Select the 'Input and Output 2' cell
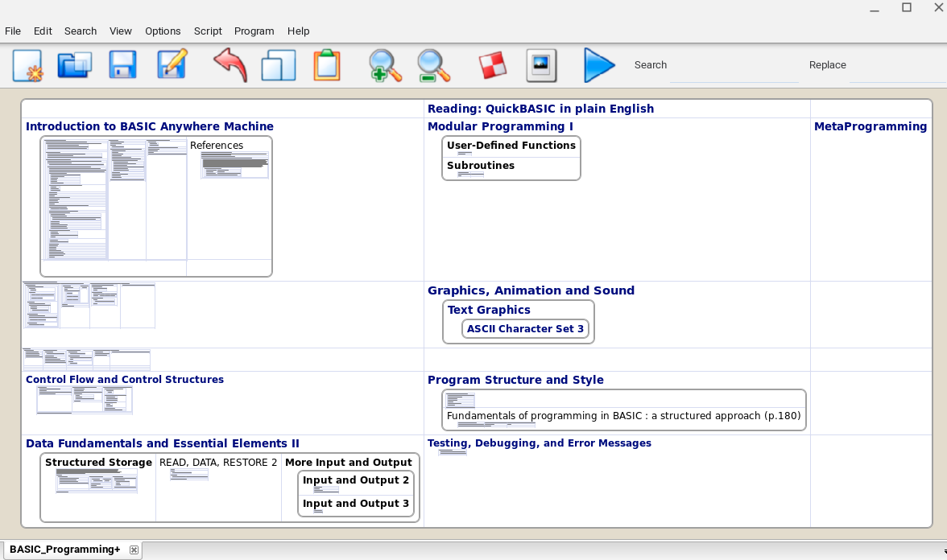Screen dimensions: 947x560 356,480
